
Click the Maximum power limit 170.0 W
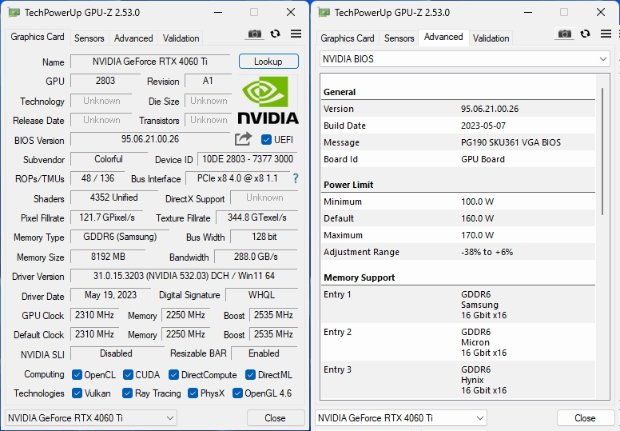[x=477, y=235]
